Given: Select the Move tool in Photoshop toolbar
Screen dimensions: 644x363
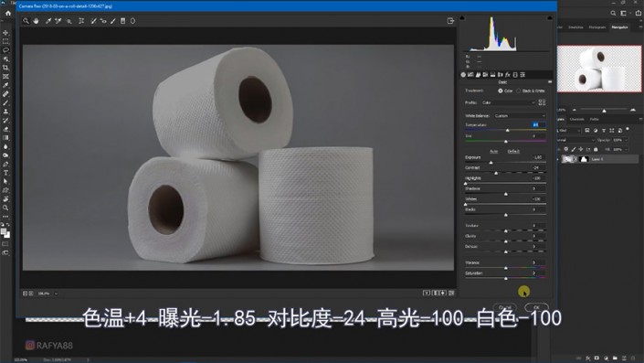Looking at the screenshot, I should tap(5, 33).
